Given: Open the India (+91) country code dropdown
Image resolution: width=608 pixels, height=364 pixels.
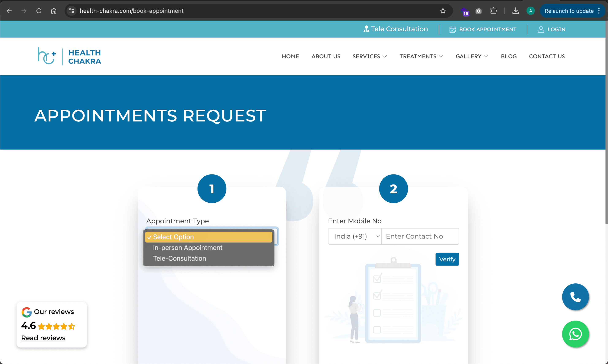Looking at the screenshot, I should [x=354, y=236].
